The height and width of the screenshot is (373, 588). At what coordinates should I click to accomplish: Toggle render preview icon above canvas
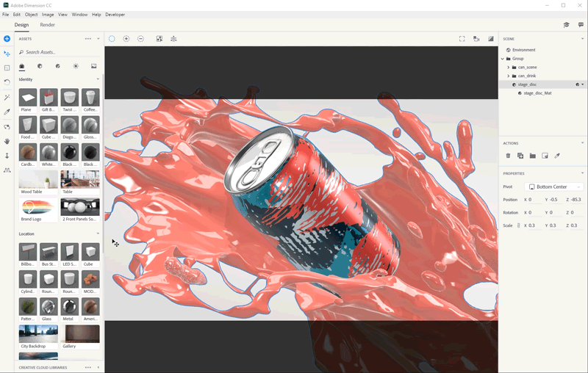491,39
